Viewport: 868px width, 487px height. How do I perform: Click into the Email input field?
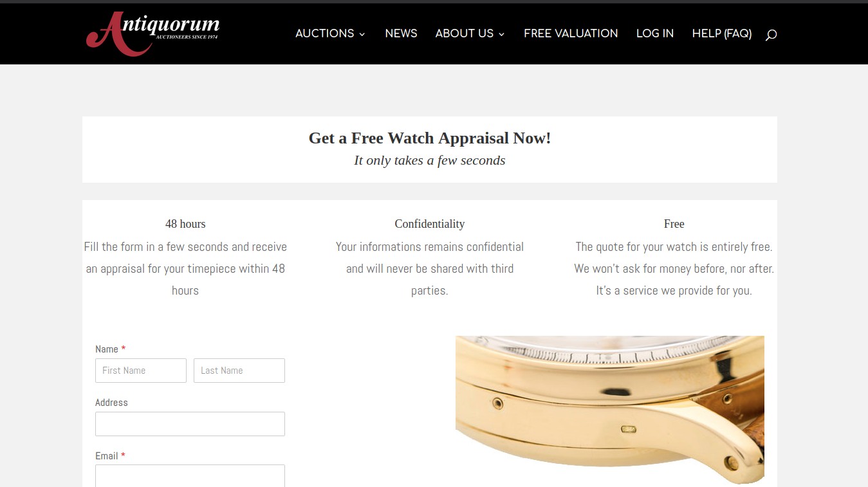click(190, 475)
